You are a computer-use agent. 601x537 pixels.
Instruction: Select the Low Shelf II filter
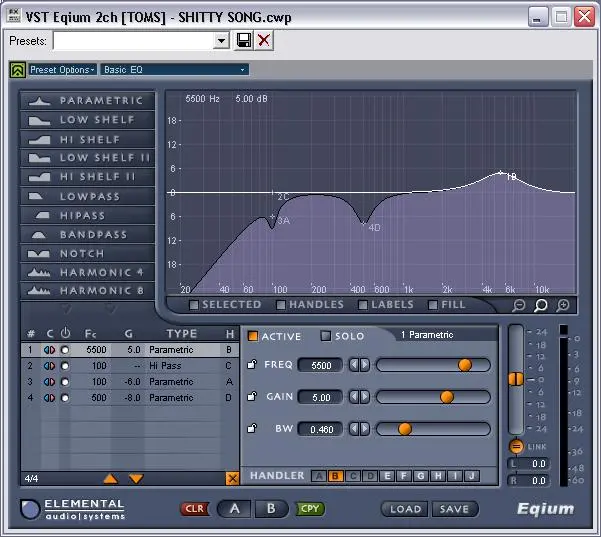tap(88, 158)
